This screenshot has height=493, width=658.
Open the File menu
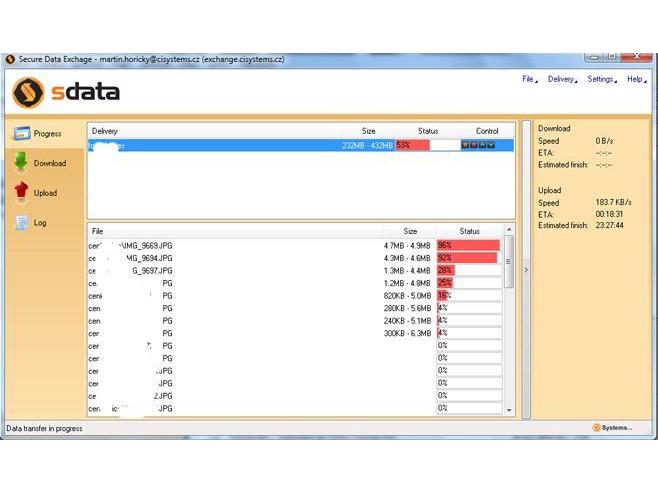(x=530, y=79)
